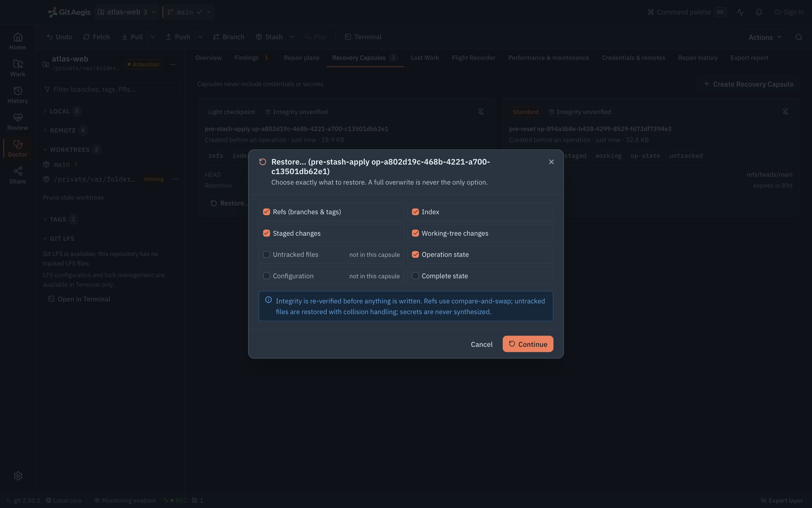Cancel the restore dialog
Screen dimensions: 812x508
point(482,344)
